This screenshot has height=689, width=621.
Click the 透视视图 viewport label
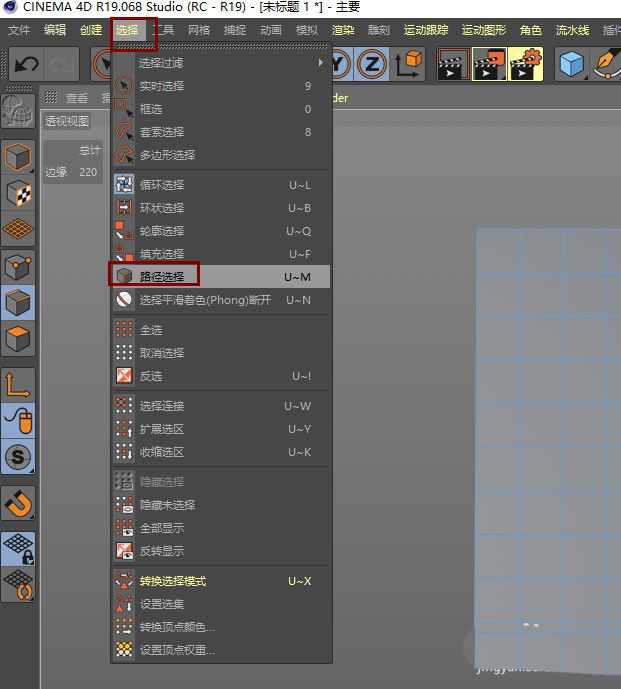[67, 121]
